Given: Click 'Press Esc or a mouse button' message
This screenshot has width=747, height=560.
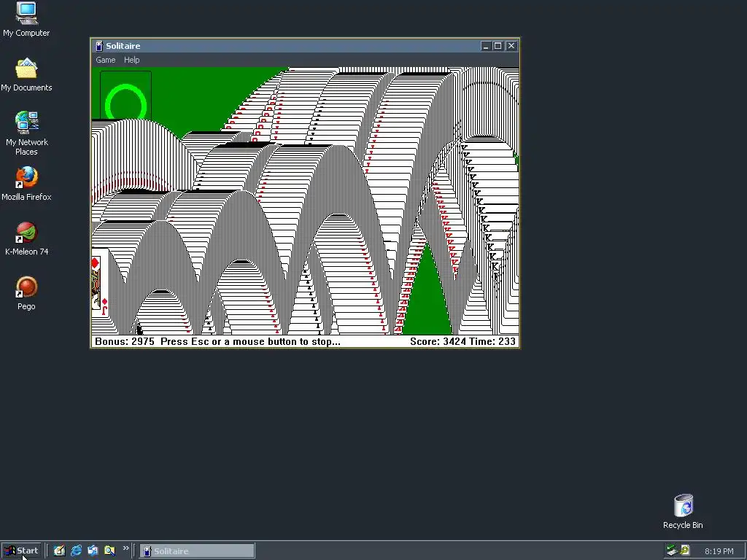Looking at the screenshot, I should [250, 341].
